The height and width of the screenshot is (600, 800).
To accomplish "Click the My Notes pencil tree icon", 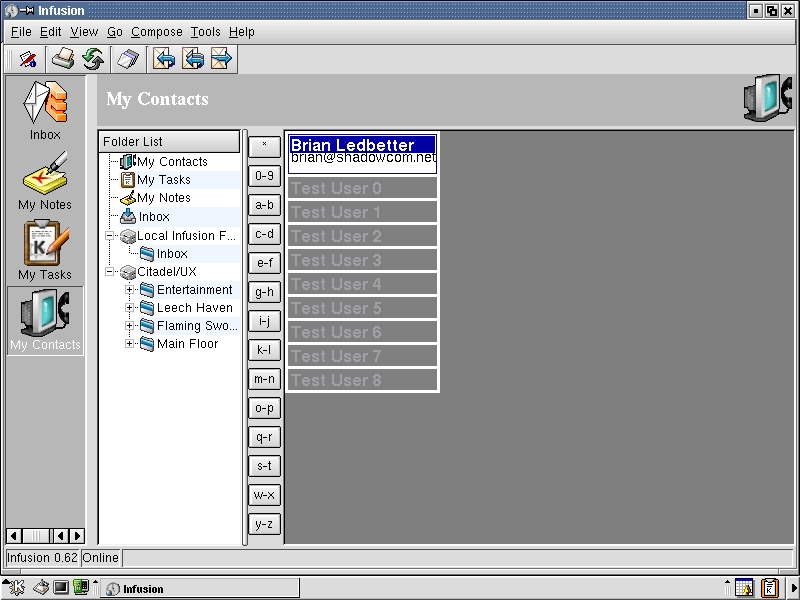I will click(128, 197).
